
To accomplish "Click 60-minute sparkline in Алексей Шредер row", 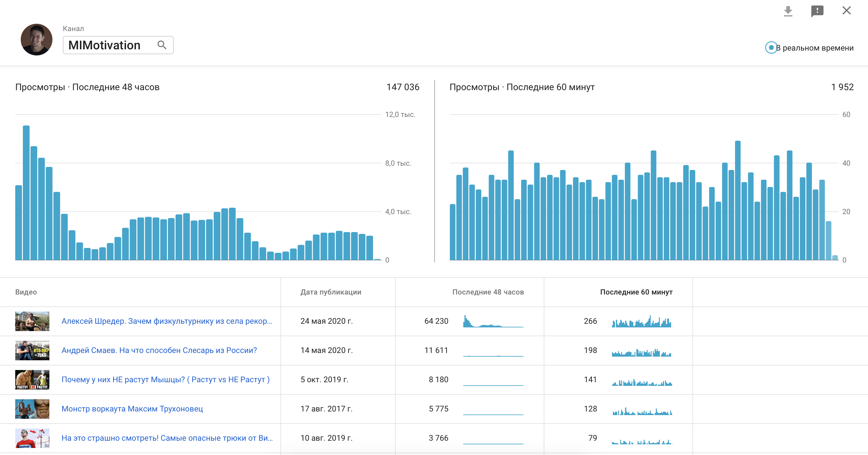I will tap(642, 321).
